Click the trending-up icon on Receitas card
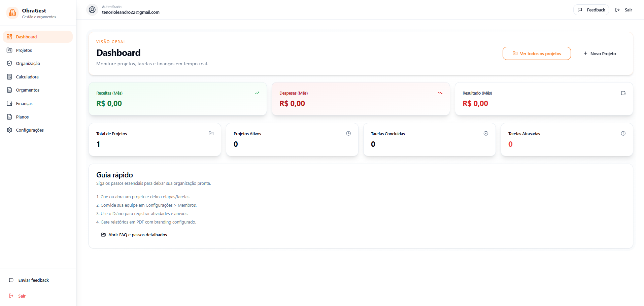644x306 pixels. tap(257, 93)
